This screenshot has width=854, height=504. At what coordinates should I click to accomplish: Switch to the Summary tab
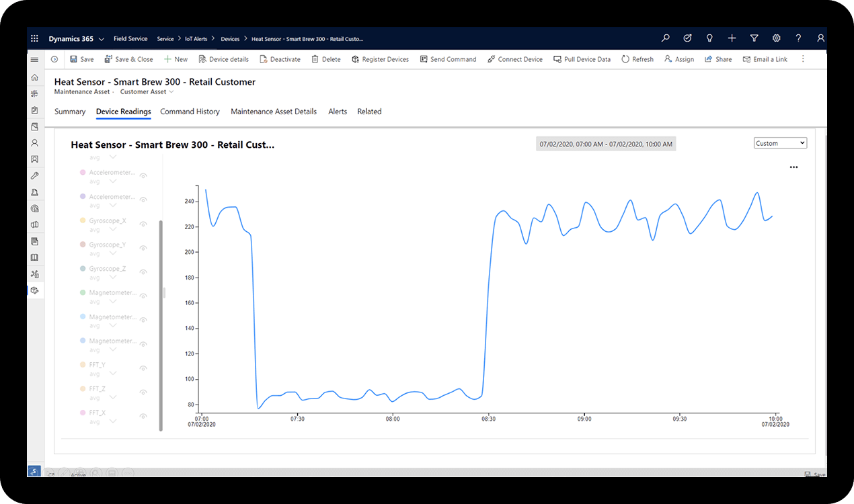70,112
